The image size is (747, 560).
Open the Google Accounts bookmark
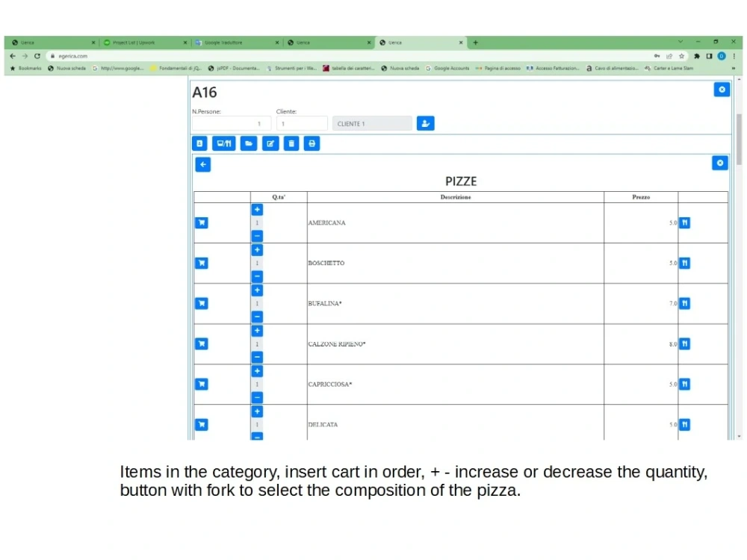447,68
